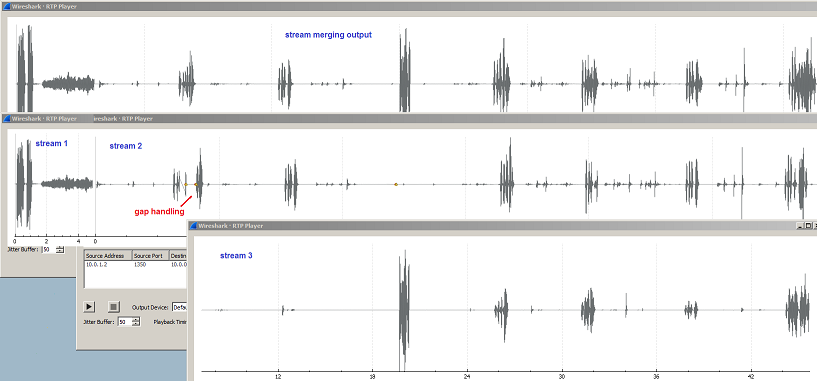The width and height of the screenshot is (817, 381).
Task: Sort by Source Address column header
Action: coord(108,256)
